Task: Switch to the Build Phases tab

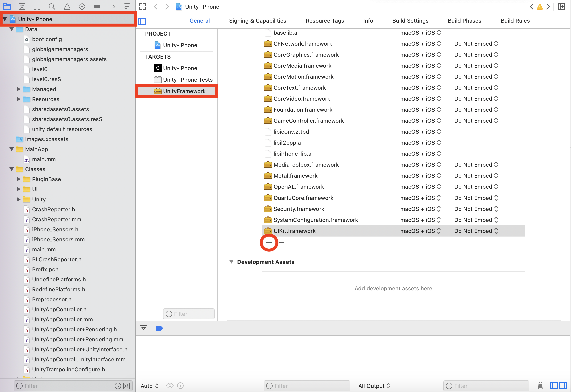Action: (465, 21)
